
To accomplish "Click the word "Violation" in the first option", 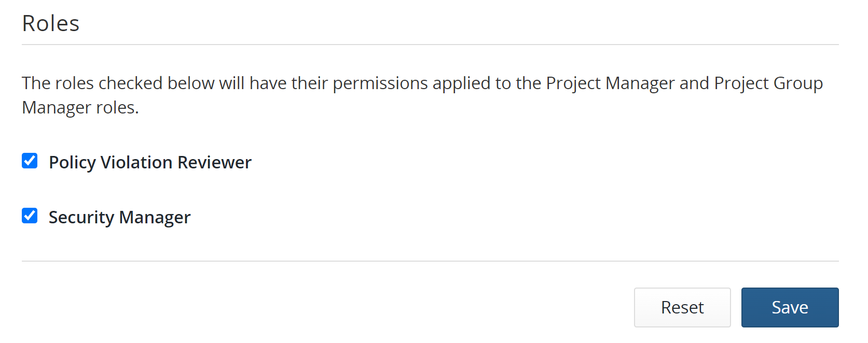I will coord(136,163).
